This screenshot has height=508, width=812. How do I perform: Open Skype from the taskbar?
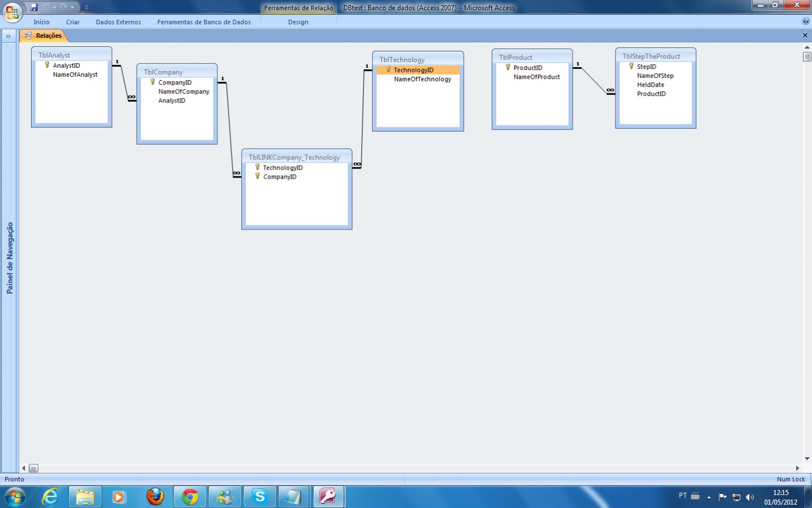tap(260, 497)
